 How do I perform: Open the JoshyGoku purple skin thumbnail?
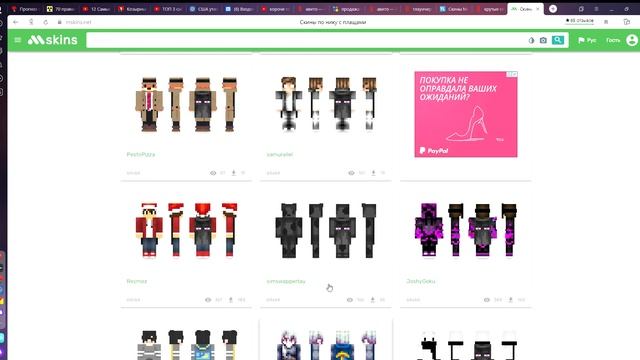[466, 230]
